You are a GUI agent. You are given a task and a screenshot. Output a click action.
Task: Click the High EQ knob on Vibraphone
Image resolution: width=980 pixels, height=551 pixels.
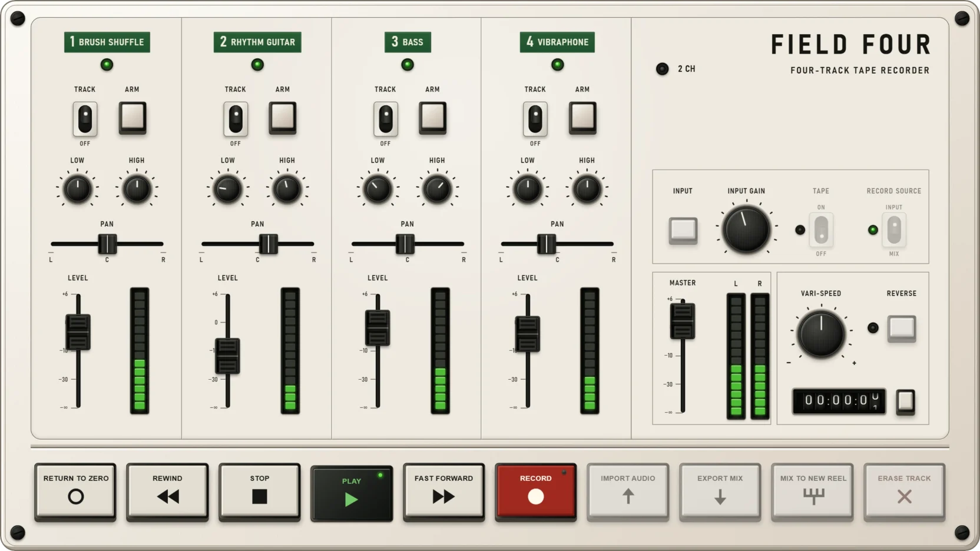pos(587,189)
